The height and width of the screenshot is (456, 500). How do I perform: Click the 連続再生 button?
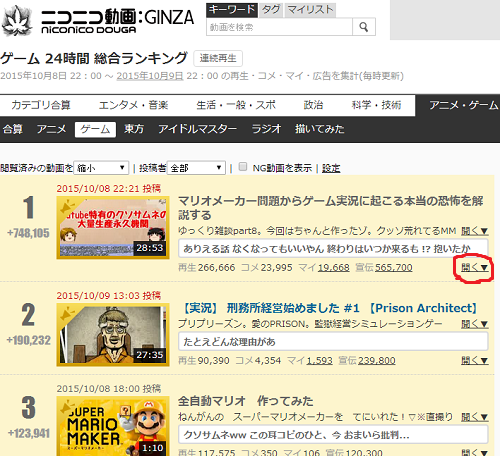218,58
